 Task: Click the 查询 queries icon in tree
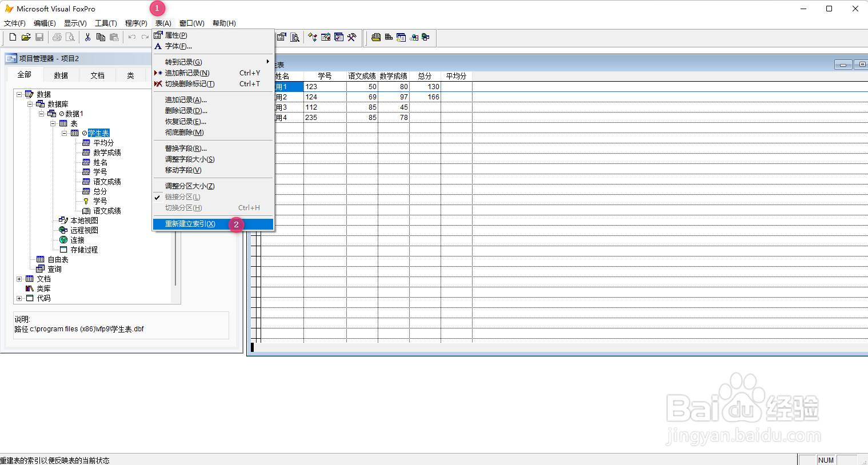41,268
